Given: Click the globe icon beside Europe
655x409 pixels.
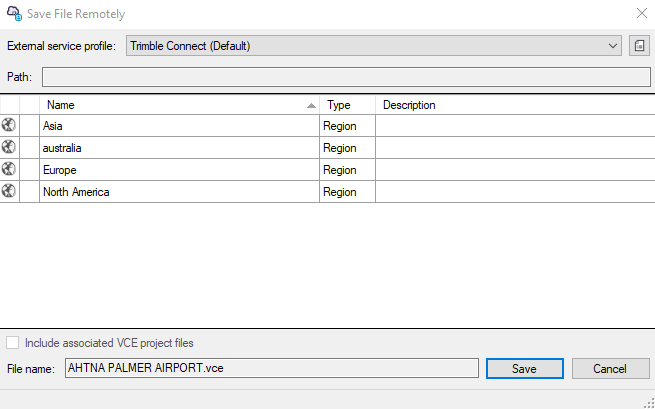Looking at the screenshot, I should click(x=9, y=169).
